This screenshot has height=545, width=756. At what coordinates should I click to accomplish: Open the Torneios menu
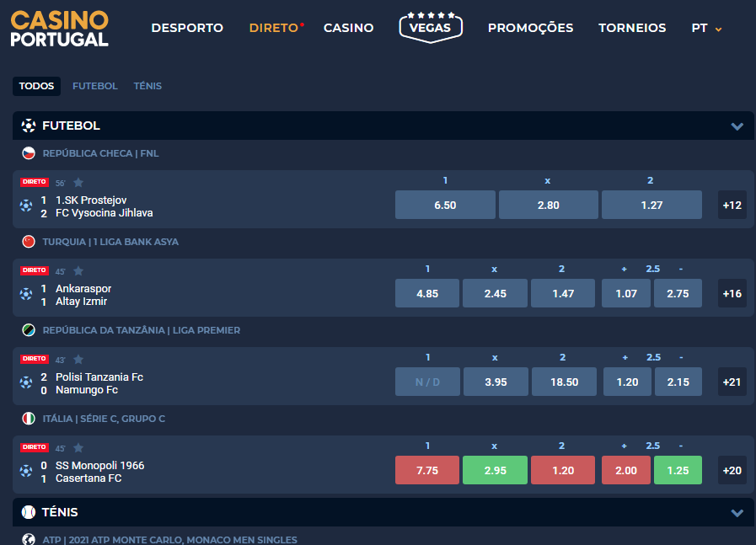click(632, 28)
